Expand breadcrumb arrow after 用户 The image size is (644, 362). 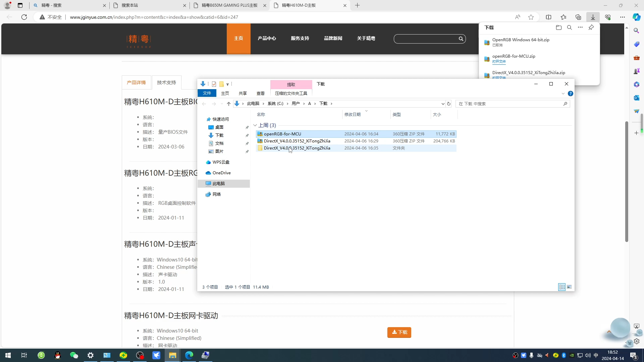tap(304, 104)
